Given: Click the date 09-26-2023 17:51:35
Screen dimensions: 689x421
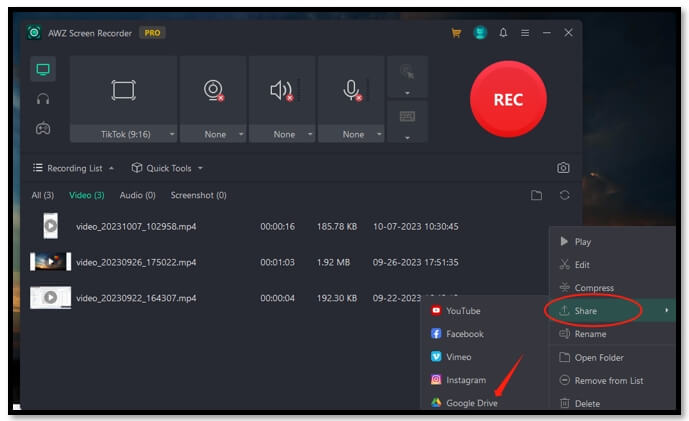Looking at the screenshot, I should click(416, 262).
